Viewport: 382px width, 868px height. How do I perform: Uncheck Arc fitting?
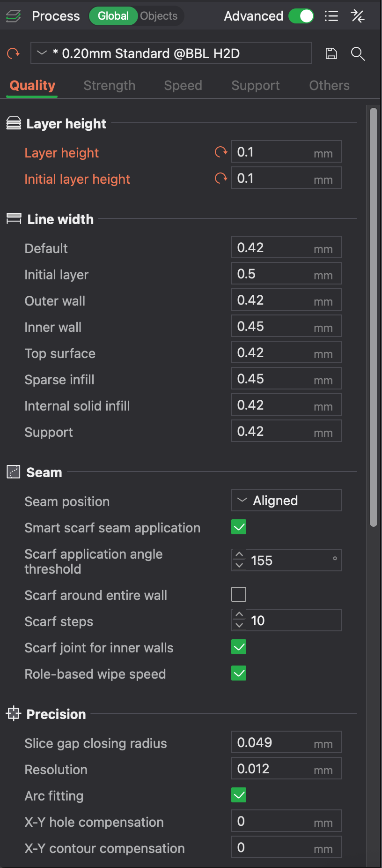[239, 795]
